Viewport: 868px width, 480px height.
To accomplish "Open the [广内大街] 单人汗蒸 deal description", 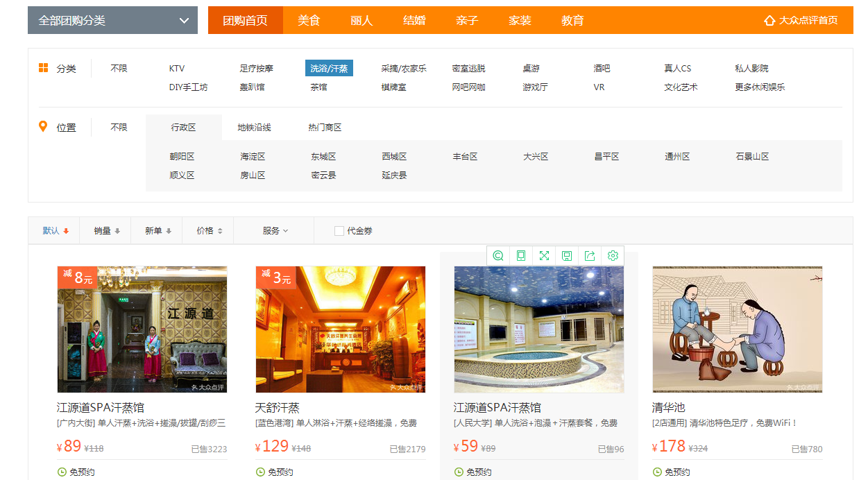I will tap(142, 423).
